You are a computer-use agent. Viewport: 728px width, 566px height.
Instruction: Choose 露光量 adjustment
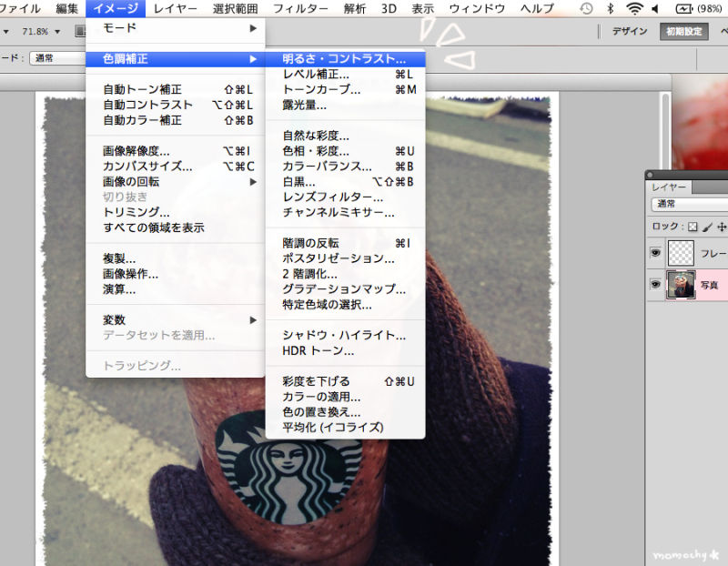point(345,105)
